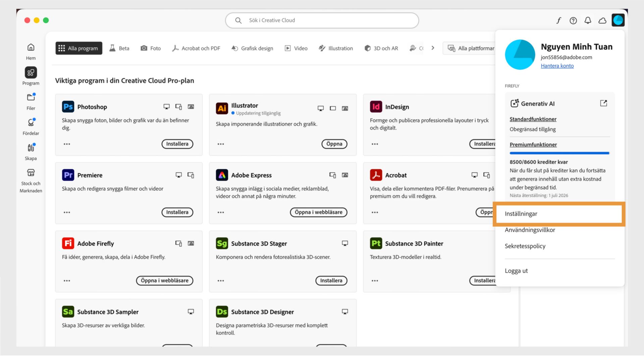Screen dimensions: 644x356
Task: Choose Användningsvillkor in the profile menu
Action: tap(530, 230)
